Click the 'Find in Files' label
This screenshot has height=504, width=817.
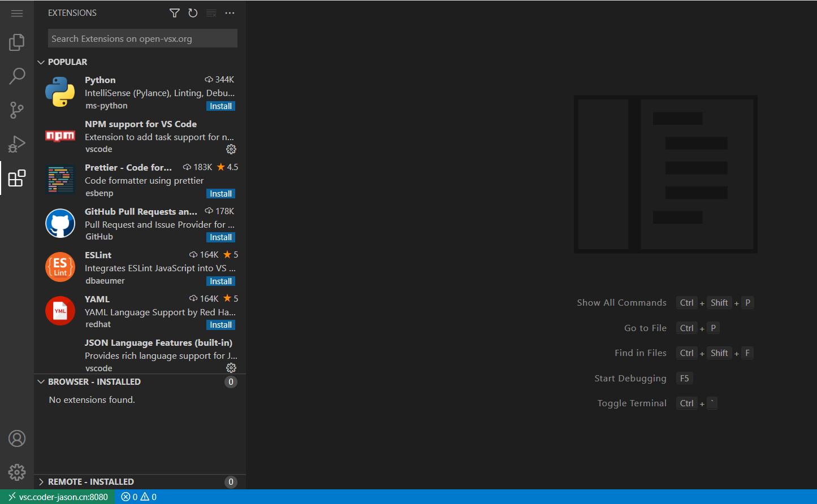[641, 353]
